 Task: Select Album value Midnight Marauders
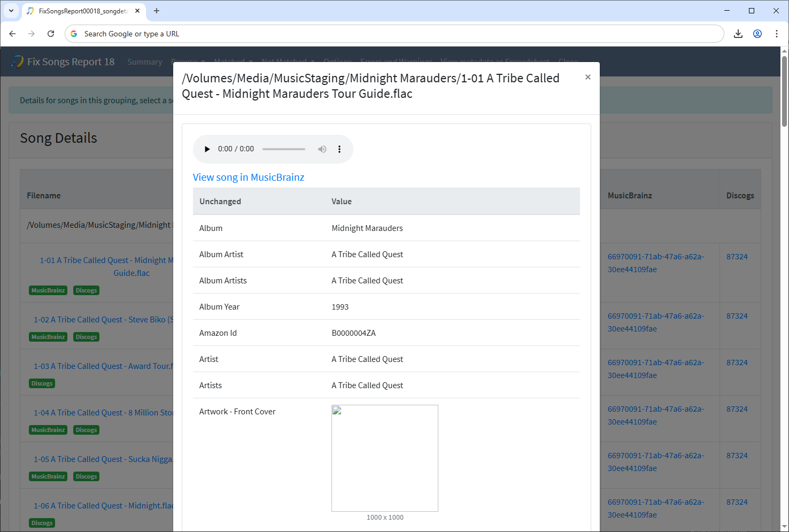[x=367, y=228]
